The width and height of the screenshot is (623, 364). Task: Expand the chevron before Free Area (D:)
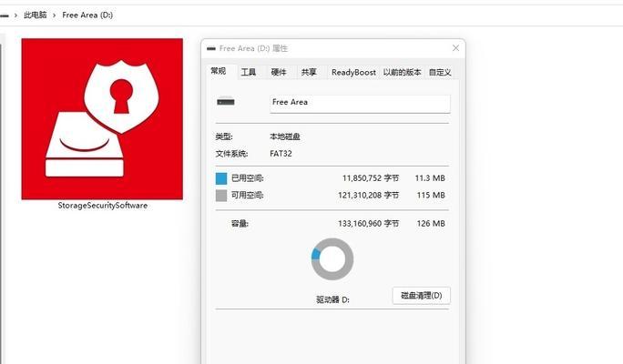click(x=55, y=15)
